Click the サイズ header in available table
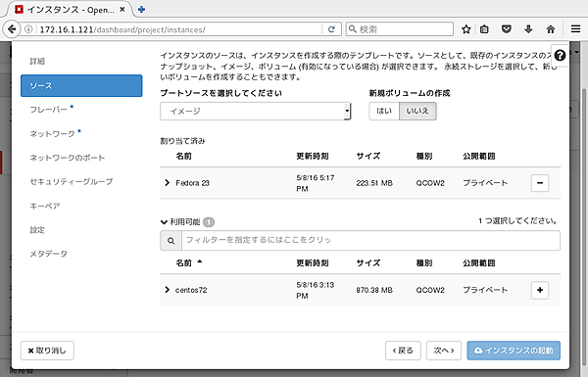The width and height of the screenshot is (588, 377). (x=368, y=263)
